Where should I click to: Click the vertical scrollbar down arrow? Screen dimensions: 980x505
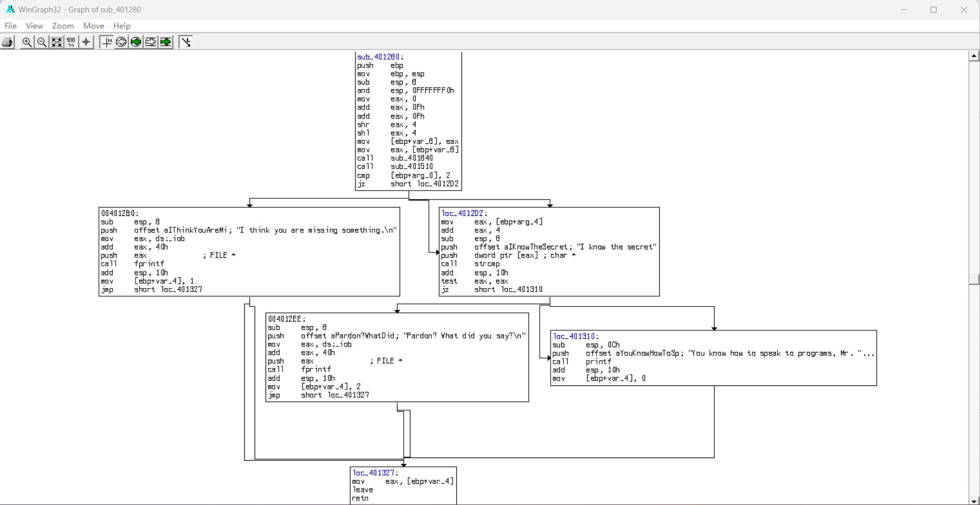tap(974, 500)
